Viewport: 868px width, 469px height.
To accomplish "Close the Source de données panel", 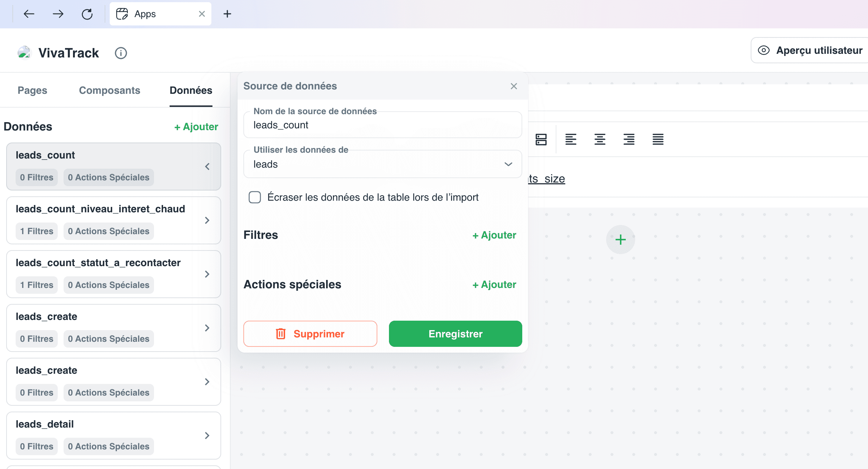I will tap(514, 86).
